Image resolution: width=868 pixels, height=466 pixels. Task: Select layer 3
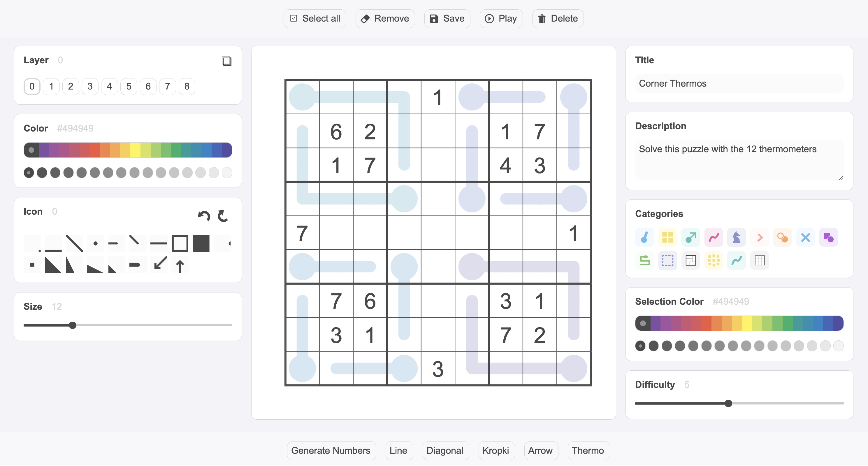90,86
